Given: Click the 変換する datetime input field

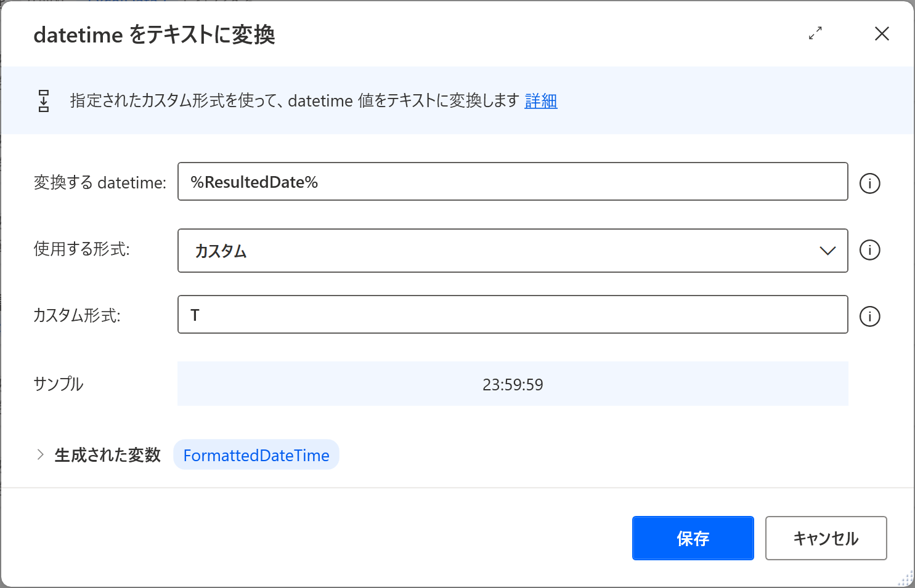Looking at the screenshot, I should (513, 182).
